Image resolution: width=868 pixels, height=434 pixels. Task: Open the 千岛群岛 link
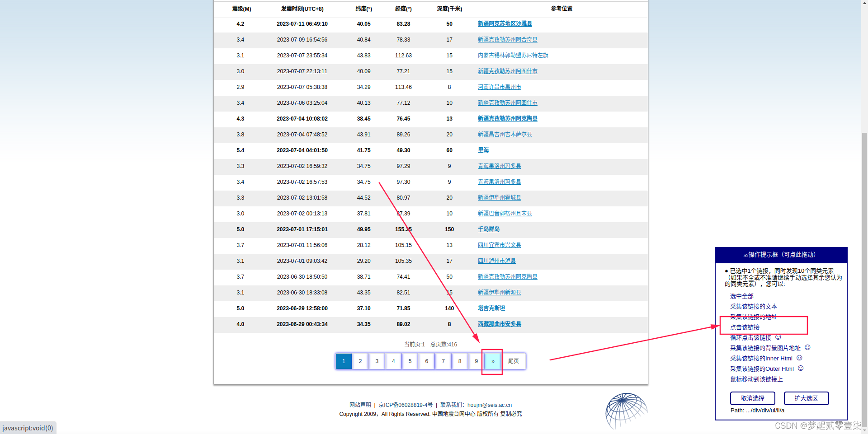(x=488, y=229)
